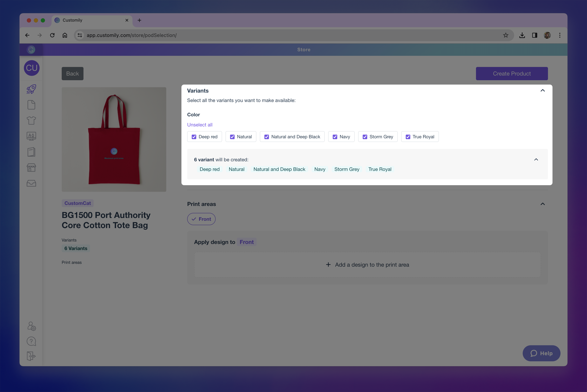Collapse the variants created summary list
Image resolution: width=587 pixels, height=392 pixels.
click(536, 160)
